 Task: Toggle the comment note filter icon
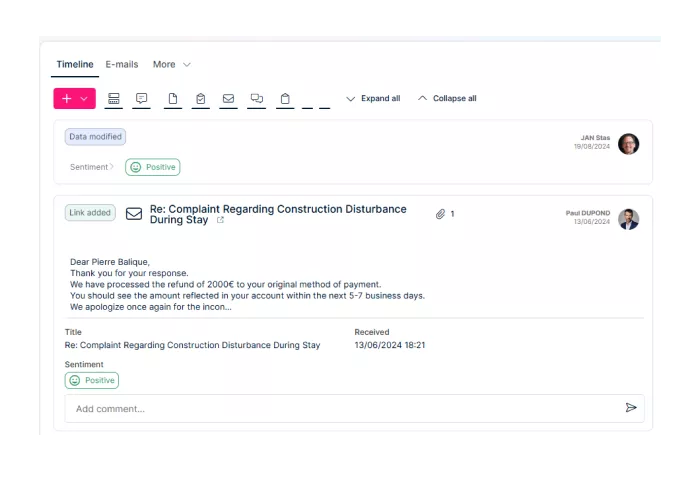click(142, 98)
